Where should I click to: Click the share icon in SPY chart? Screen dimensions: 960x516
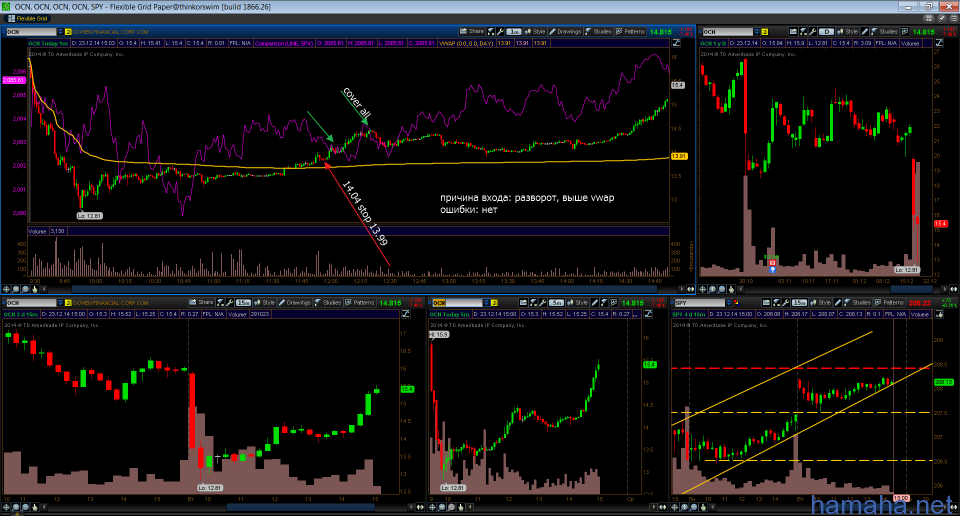[x=766, y=302]
